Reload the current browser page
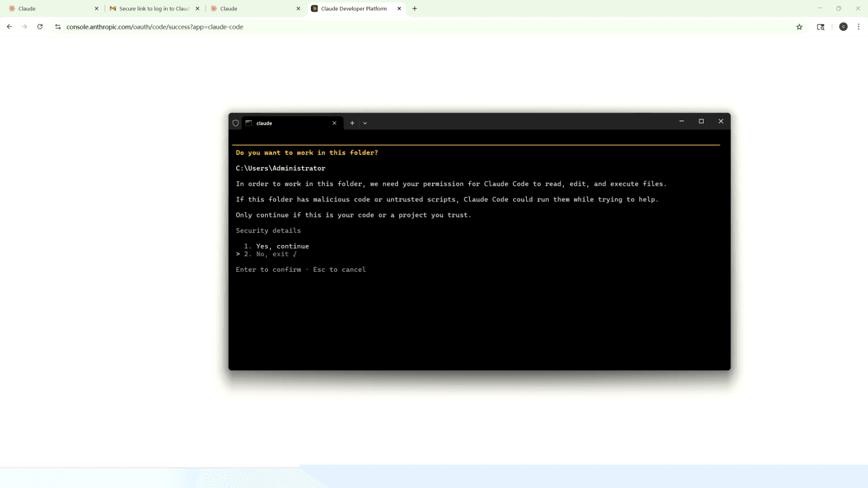Viewport: 868px width, 488px height. [40, 27]
